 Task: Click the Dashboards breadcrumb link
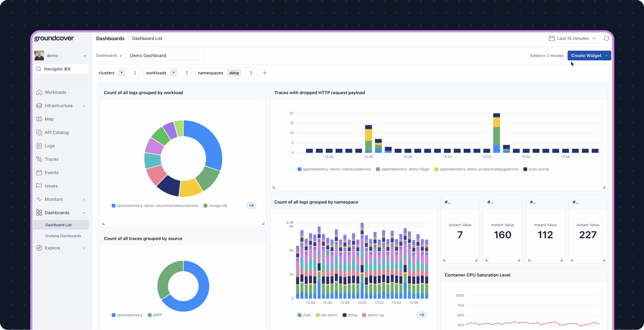(106, 55)
